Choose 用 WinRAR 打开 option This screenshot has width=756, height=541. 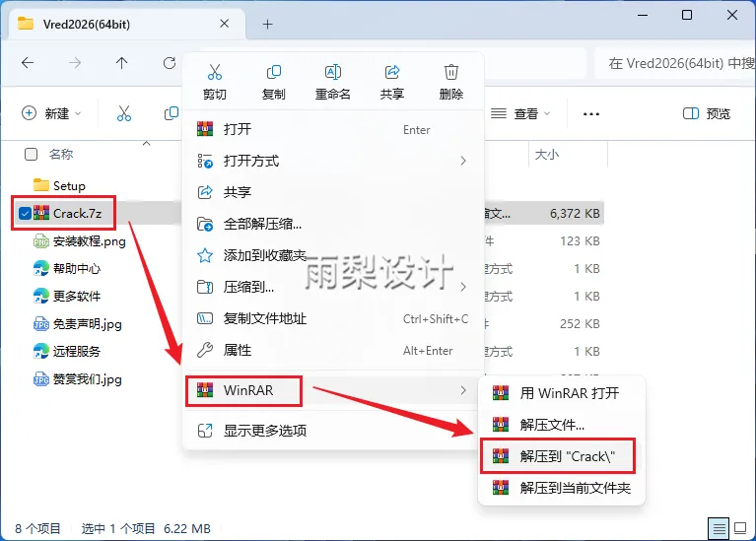562,393
